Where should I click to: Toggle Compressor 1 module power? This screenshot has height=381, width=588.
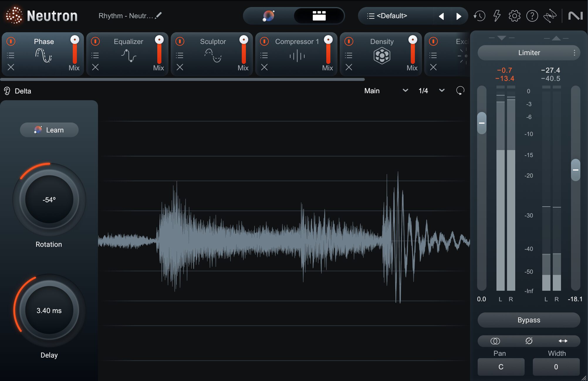pos(264,41)
